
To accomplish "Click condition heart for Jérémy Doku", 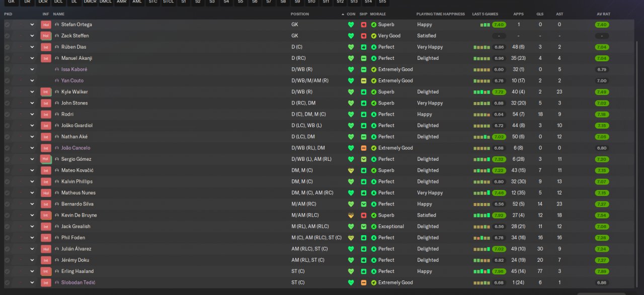I will pyautogui.click(x=351, y=260).
